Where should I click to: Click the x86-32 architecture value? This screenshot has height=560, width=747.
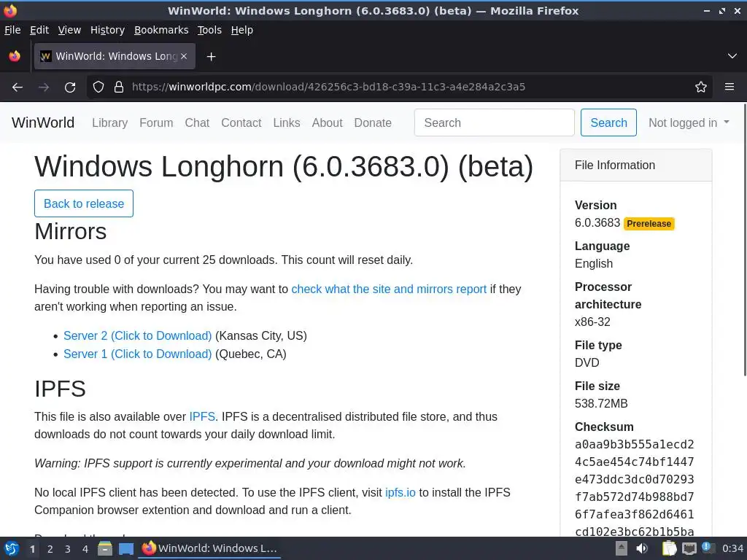(592, 322)
